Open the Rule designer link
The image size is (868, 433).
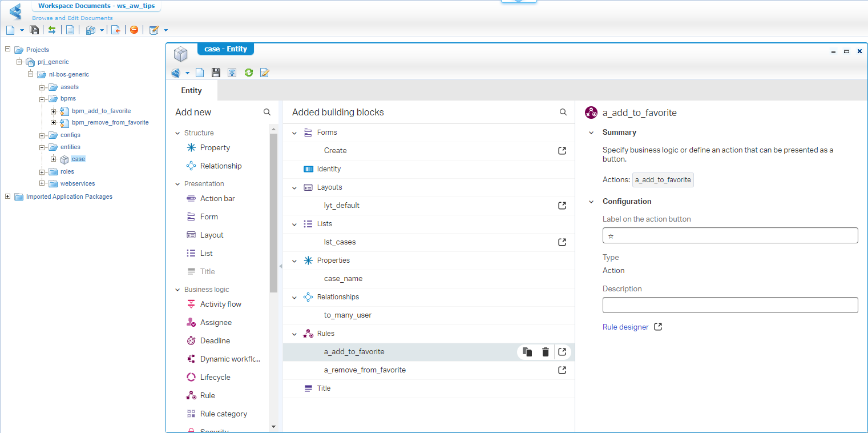(x=625, y=327)
